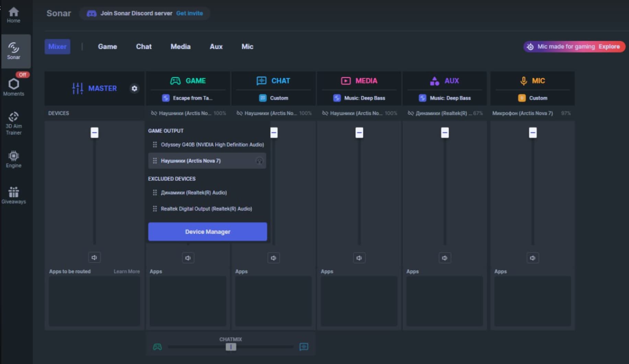629x364 pixels.
Task: Click ChatMix chat icon
Action: tap(304, 347)
